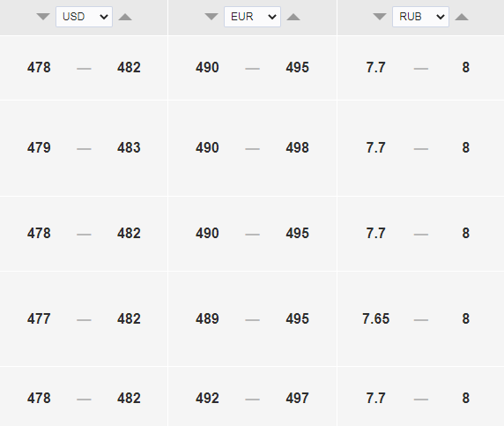The image size is (504, 426).
Task: Select first row 478 USD buy rate
Action: (39, 68)
